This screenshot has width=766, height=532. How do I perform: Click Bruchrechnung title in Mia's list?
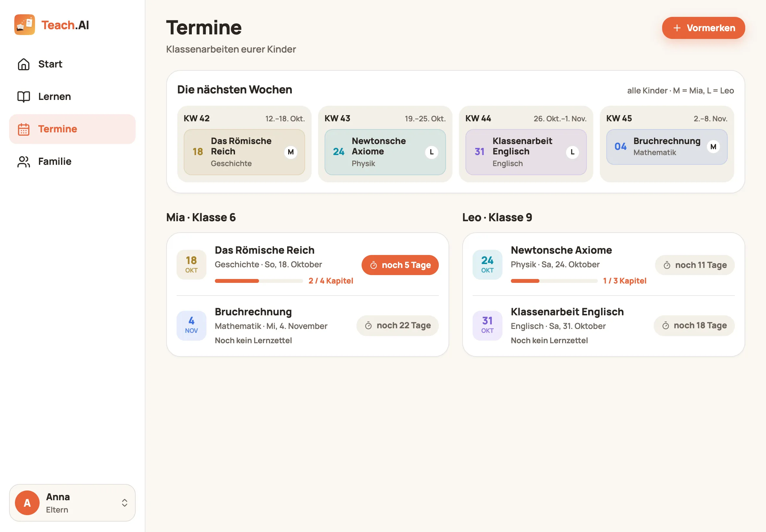pos(253,312)
